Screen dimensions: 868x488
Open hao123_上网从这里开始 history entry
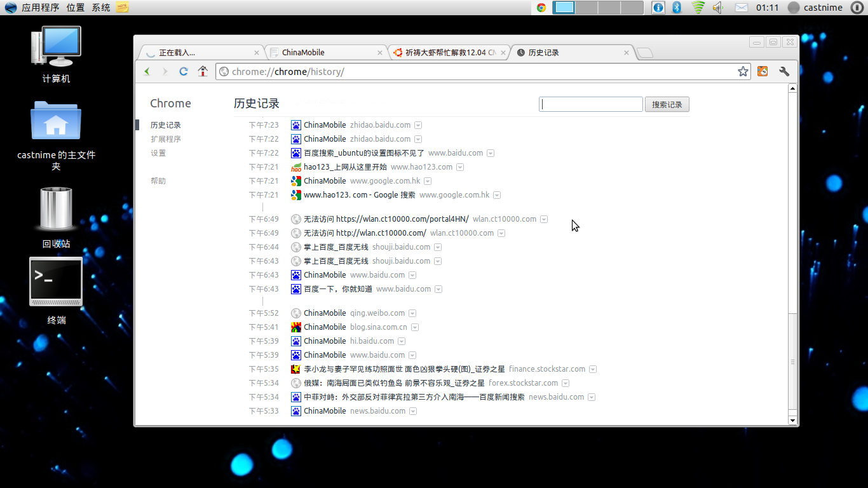point(345,167)
